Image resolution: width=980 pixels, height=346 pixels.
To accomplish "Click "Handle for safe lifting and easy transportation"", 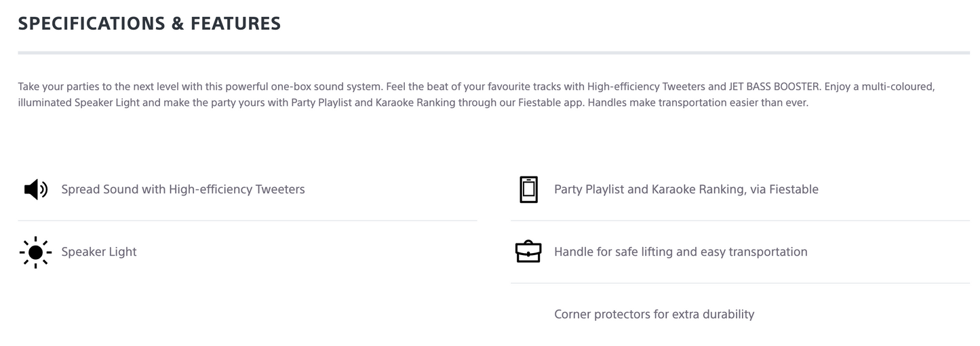I will [680, 252].
